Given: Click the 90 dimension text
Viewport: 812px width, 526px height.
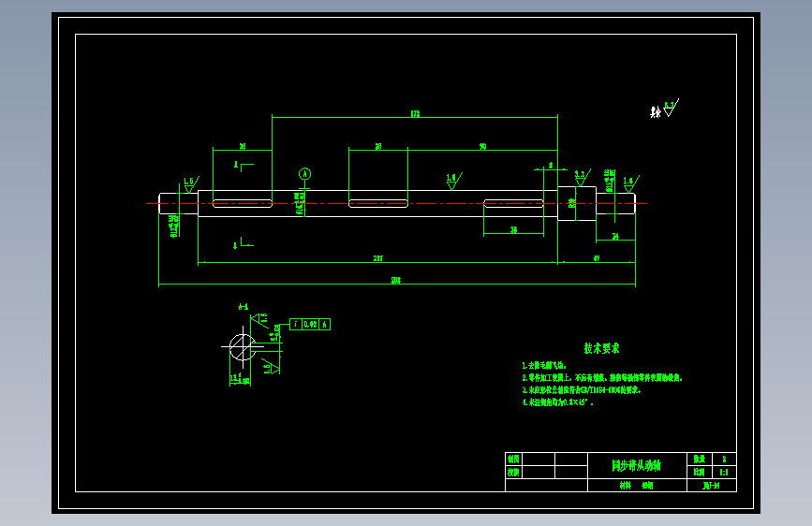Looking at the screenshot, I should [482, 147].
